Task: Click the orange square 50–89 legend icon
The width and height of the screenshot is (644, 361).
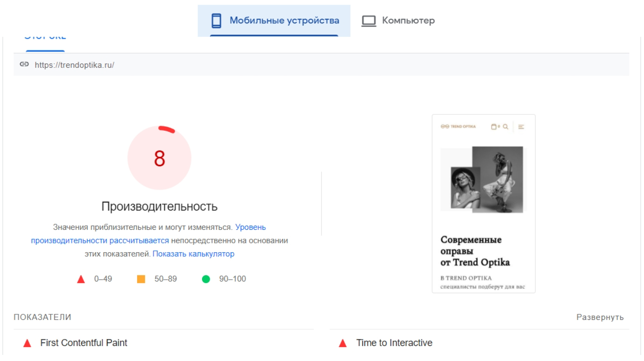Action: pyautogui.click(x=141, y=279)
